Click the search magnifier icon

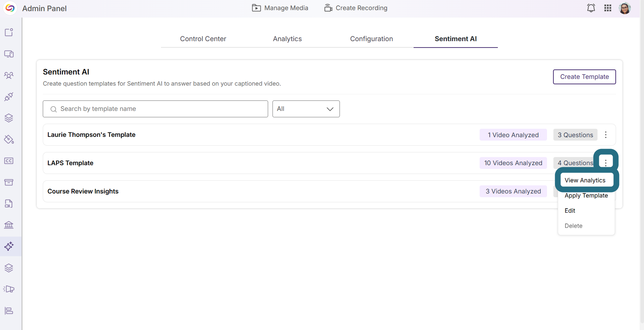(x=54, y=109)
